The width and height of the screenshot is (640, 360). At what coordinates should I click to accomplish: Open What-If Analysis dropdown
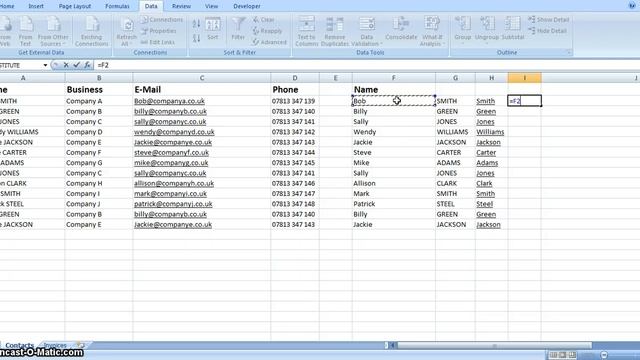click(x=432, y=31)
